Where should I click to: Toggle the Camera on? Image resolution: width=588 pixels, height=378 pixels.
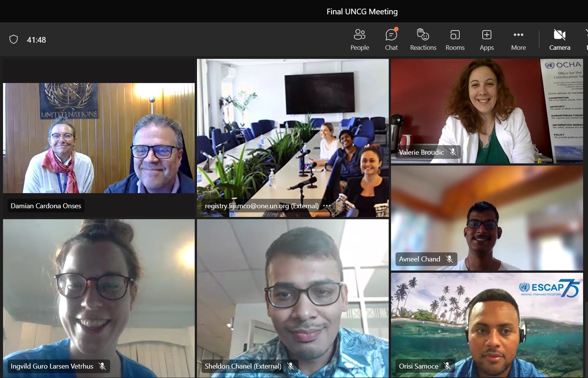[560, 40]
